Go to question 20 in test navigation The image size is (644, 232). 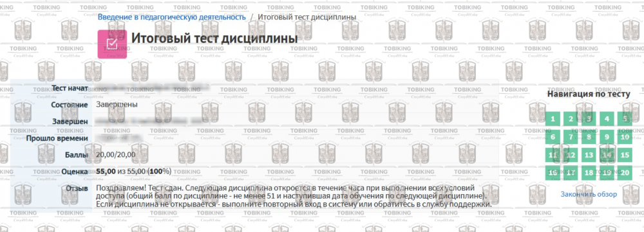point(625,173)
